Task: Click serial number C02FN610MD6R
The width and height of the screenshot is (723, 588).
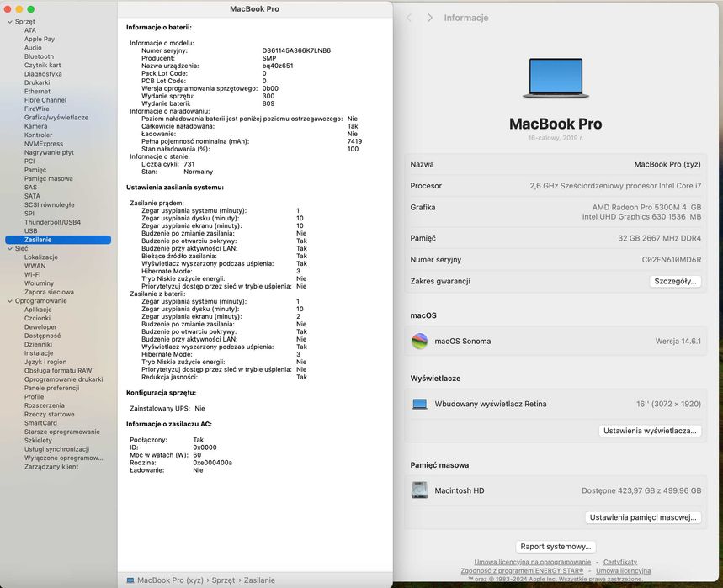Action: [x=672, y=259]
